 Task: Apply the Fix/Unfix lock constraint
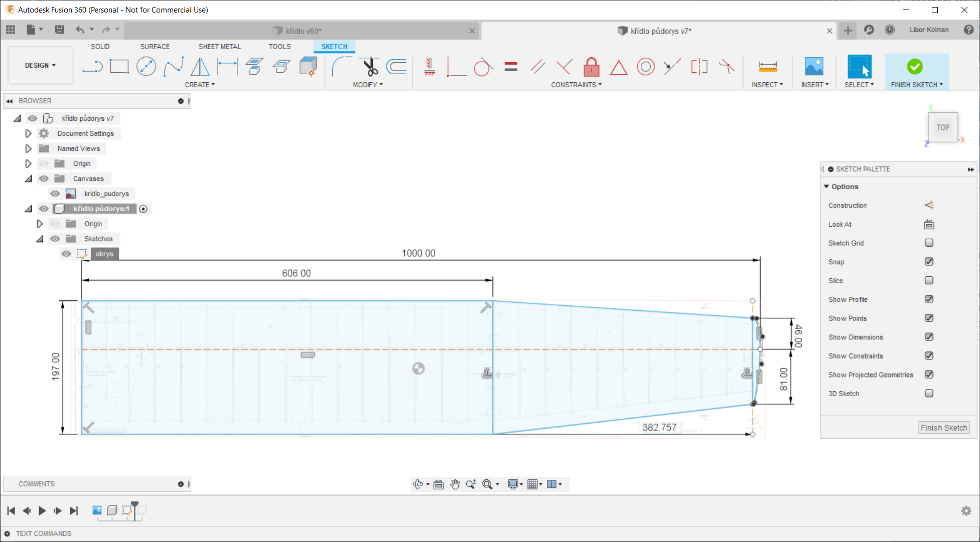(x=592, y=67)
